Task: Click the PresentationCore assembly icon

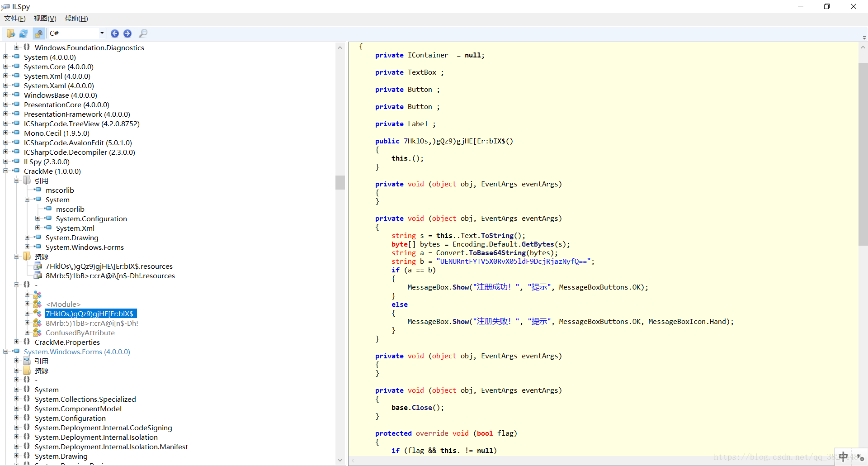Action: [x=16, y=105]
